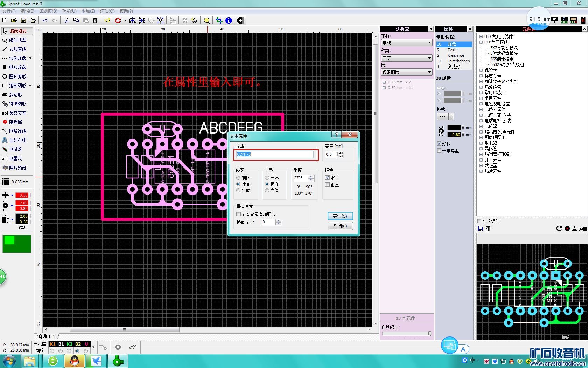Open the 编辑(E) menu
This screenshot has height=368, width=588.
(x=27, y=11)
